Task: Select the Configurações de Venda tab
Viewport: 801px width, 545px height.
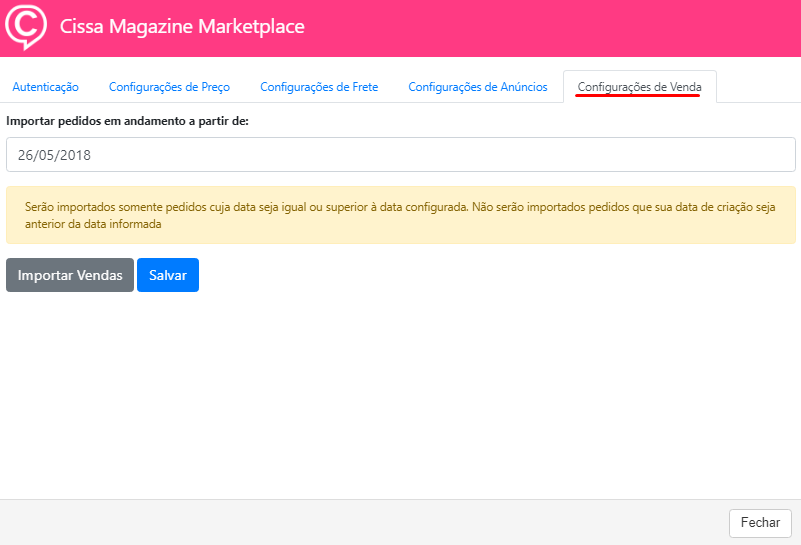Action: point(640,87)
